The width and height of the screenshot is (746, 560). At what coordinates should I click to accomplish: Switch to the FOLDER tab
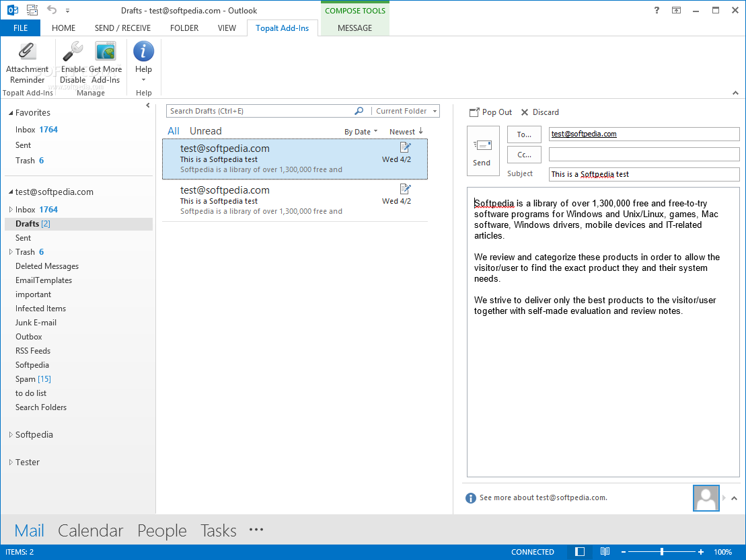coord(184,28)
